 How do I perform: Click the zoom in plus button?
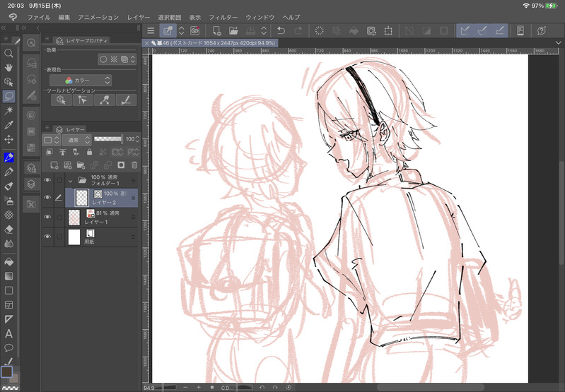pos(199,387)
